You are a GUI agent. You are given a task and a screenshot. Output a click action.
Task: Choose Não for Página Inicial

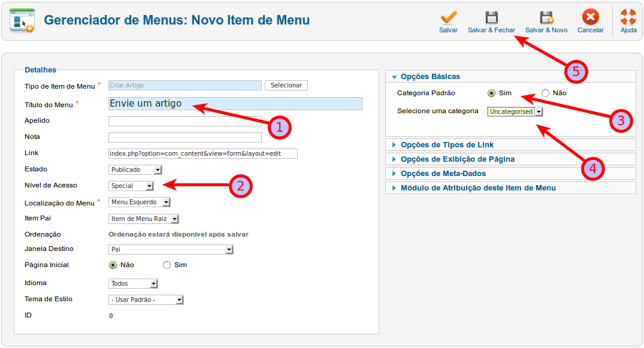click(113, 265)
